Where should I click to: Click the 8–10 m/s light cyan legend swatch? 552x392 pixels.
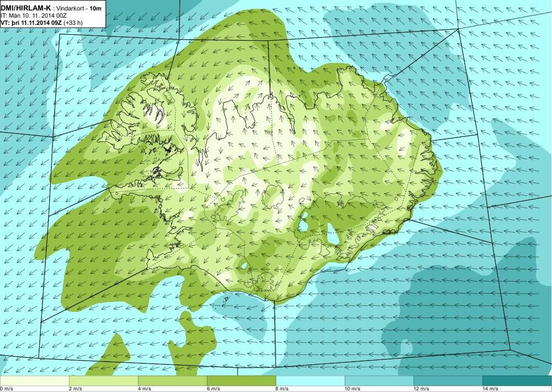pyautogui.click(x=310, y=380)
